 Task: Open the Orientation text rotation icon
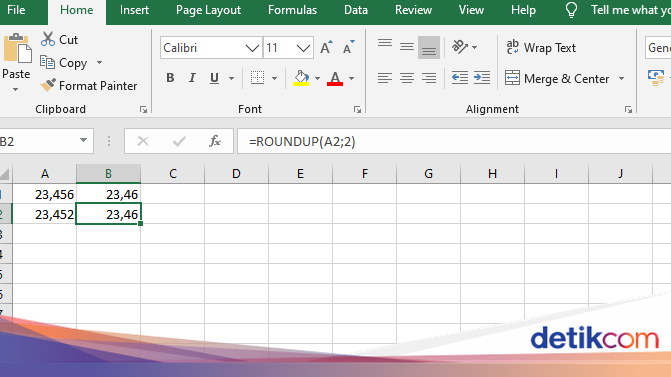point(460,47)
